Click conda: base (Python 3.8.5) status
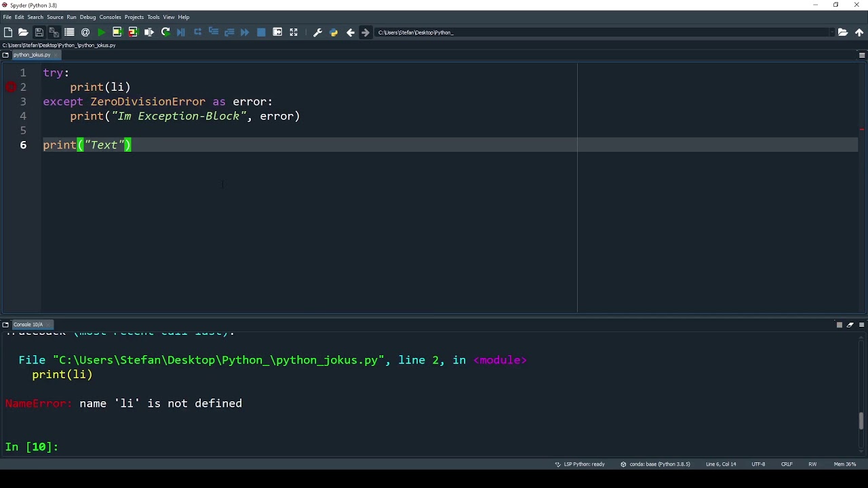This screenshot has height=488, width=868. coord(655,464)
